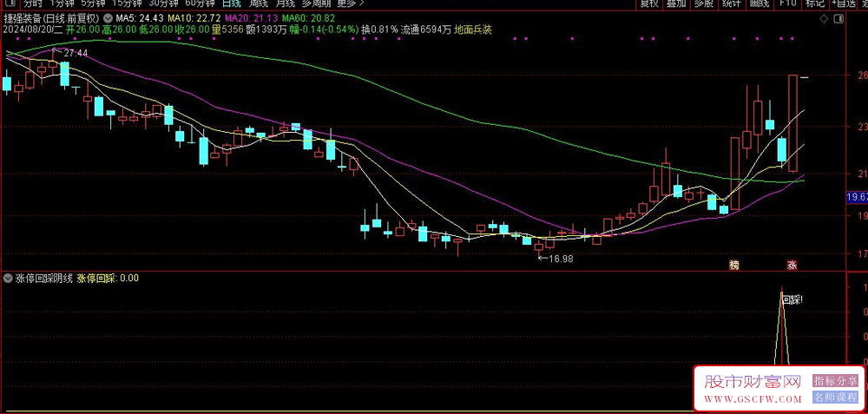Viewport: 868px width, 414px height.
Task: Open the 多股 multi-stock view
Action: pyautogui.click(x=703, y=3)
